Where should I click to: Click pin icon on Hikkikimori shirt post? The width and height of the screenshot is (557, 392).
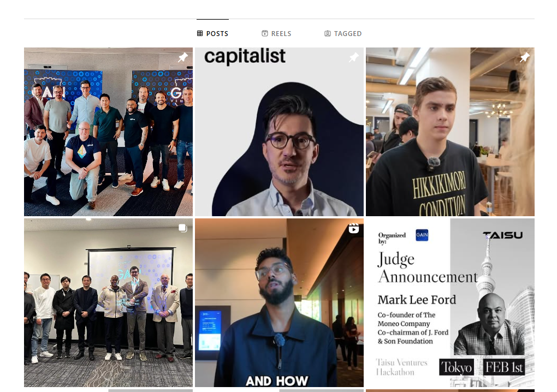coord(525,57)
